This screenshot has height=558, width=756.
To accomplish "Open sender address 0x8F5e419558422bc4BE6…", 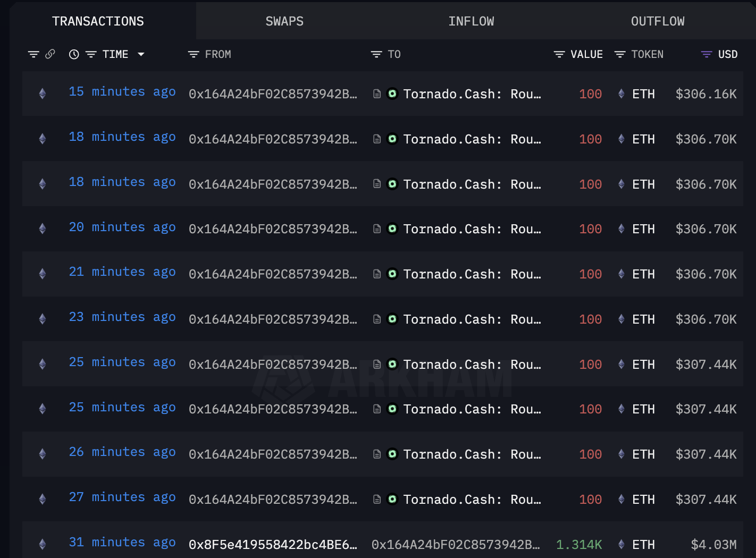I will [273, 545].
